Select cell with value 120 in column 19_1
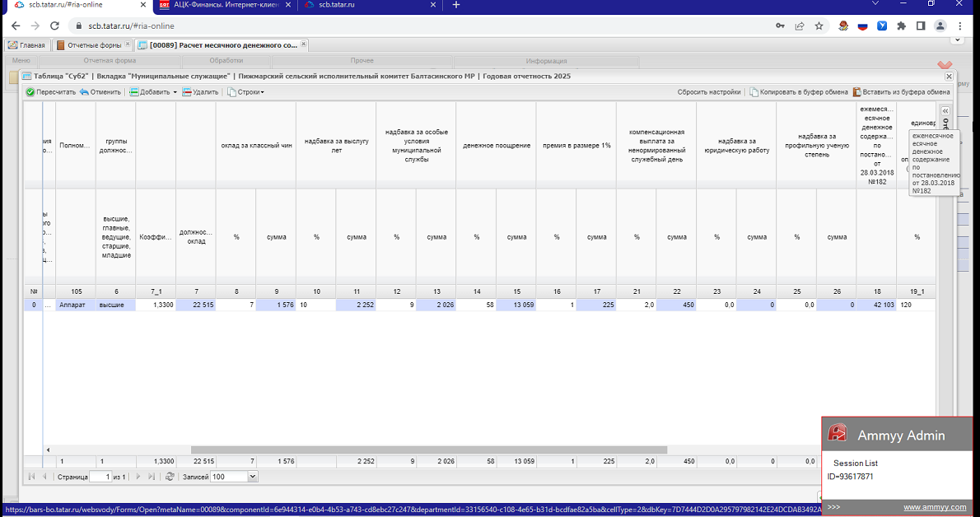The width and height of the screenshot is (980, 517). pyautogui.click(x=917, y=305)
